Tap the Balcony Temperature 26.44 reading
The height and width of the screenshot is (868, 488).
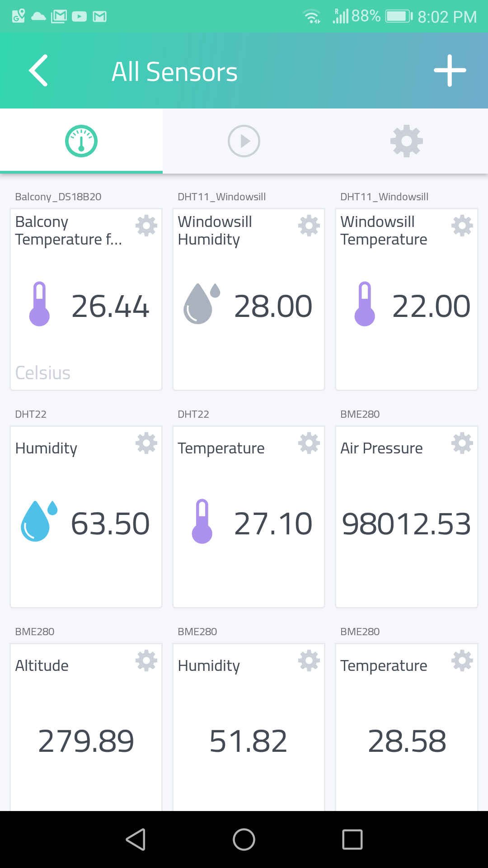click(110, 306)
